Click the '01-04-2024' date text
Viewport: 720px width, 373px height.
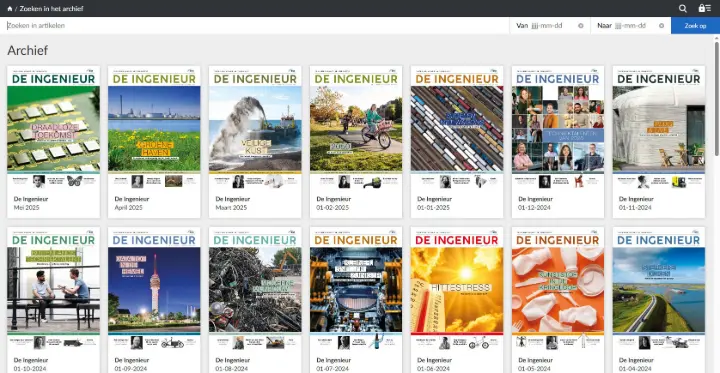[635, 368]
